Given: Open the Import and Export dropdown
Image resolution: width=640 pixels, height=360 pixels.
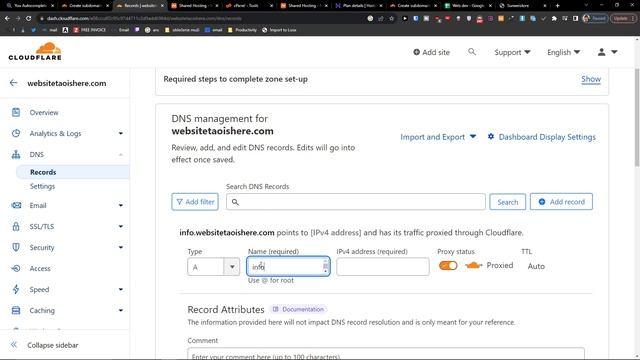Looking at the screenshot, I should 438,137.
